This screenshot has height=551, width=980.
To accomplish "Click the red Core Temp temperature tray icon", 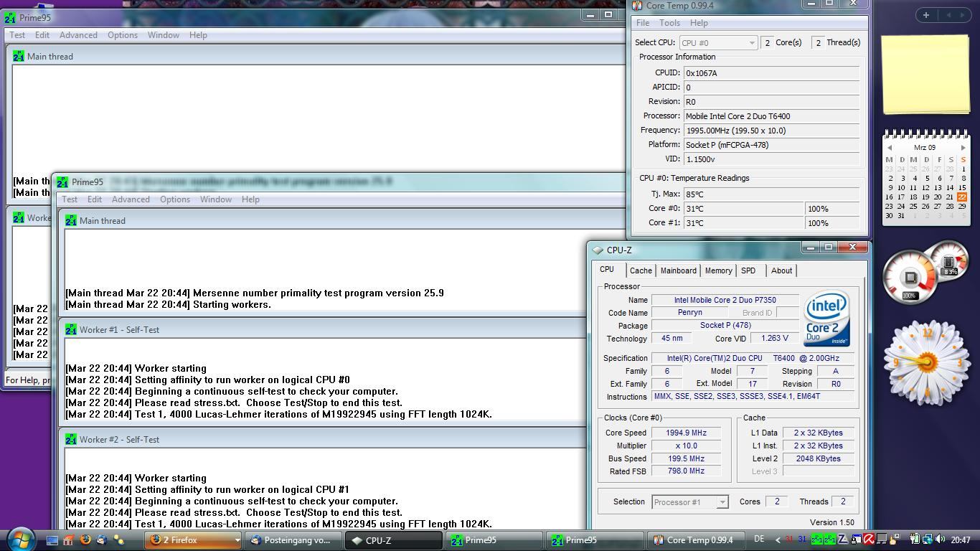I will tap(789, 540).
